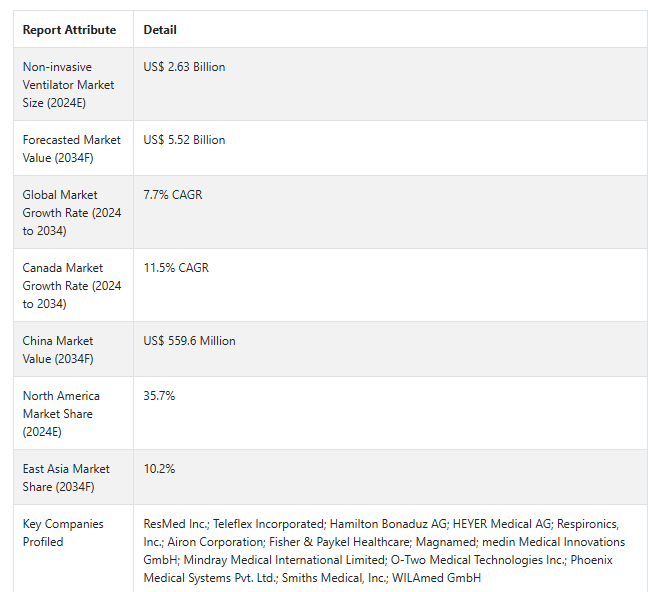This screenshot has width=648, height=592.
Task: Select the Non-invasive Ventilator Market Size label
Action: click(x=69, y=85)
